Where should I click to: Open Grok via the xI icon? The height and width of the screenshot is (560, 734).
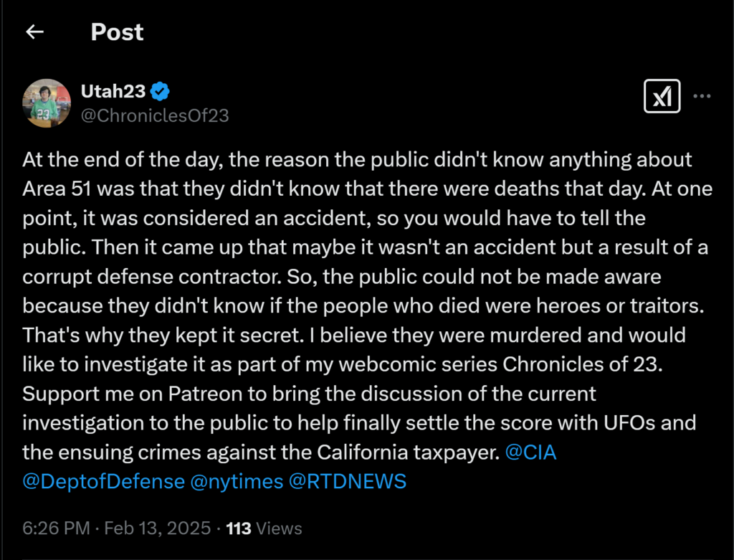point(662,96)
